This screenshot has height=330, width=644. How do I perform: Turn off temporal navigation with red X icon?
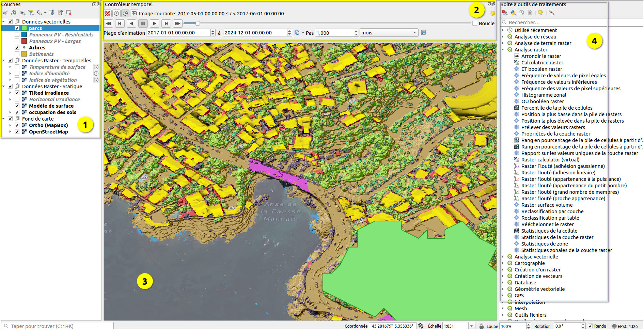pos(108,13)
